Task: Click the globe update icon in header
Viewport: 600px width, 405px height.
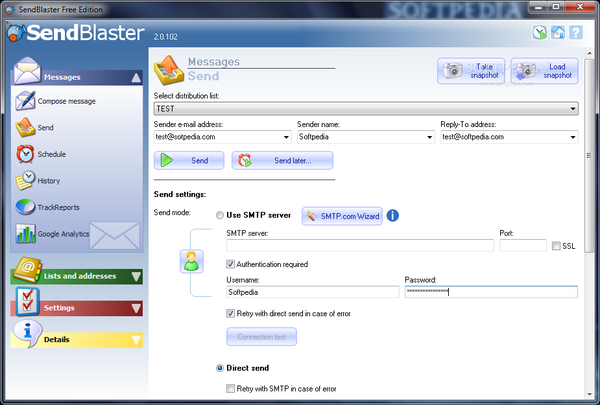Action: pos(540,32)
